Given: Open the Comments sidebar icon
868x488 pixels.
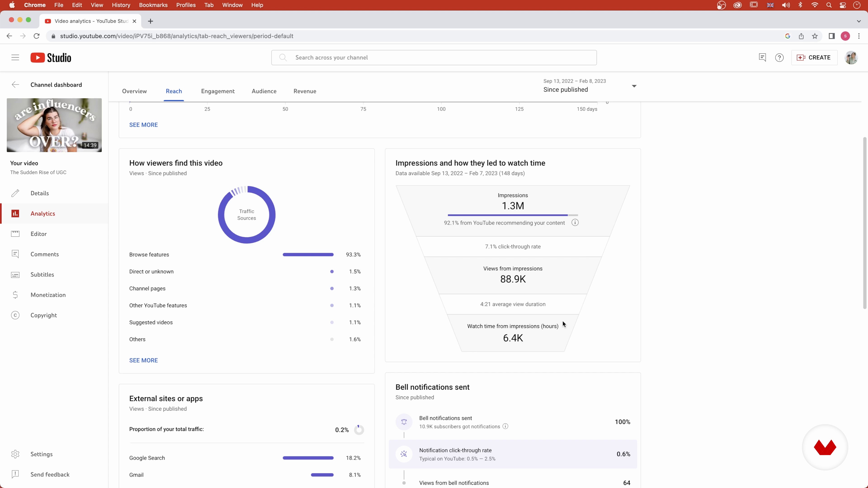Looking at the screenshot, I should tap(15, 254).
